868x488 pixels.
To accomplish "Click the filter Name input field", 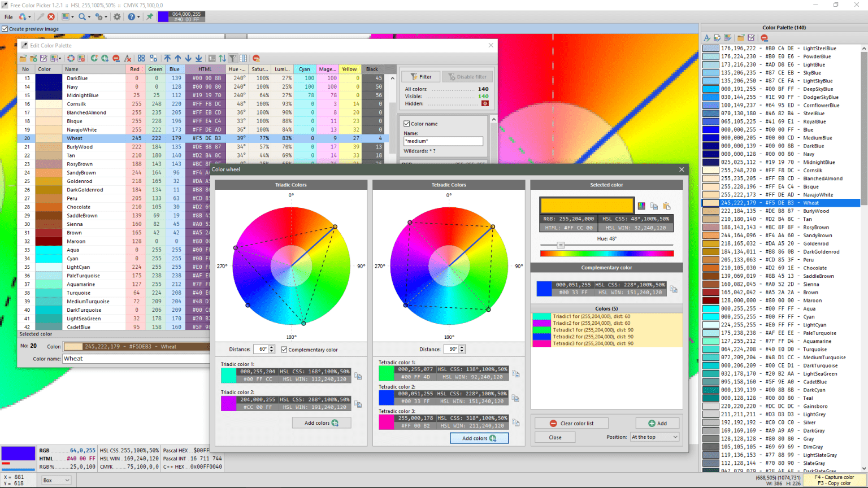I will click(x=443, y=141).
